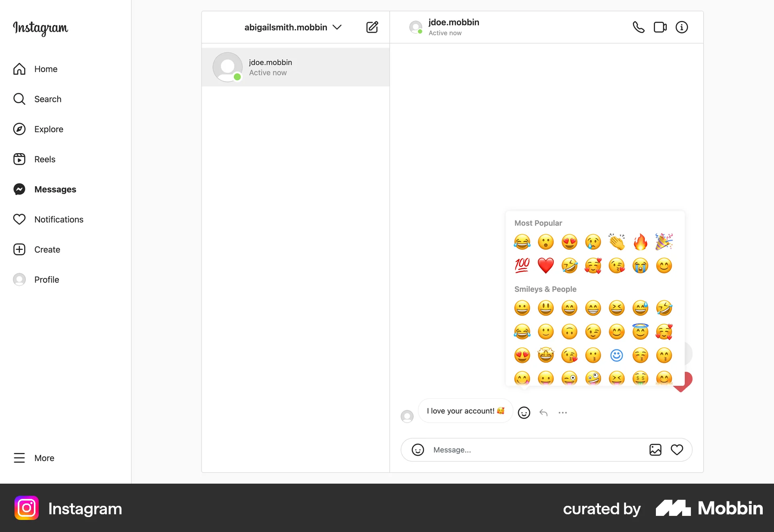Attach a photo using the image icon

click(655, 450)
